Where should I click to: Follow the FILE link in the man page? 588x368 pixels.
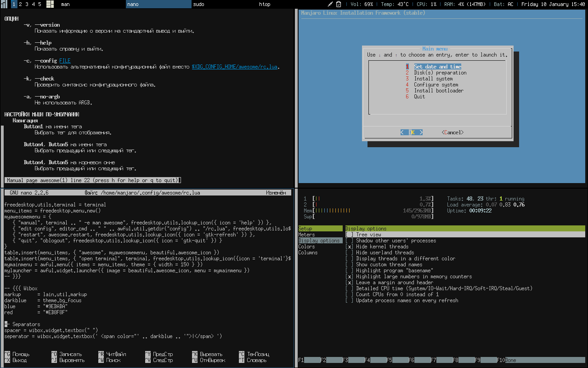coord(65,61)
